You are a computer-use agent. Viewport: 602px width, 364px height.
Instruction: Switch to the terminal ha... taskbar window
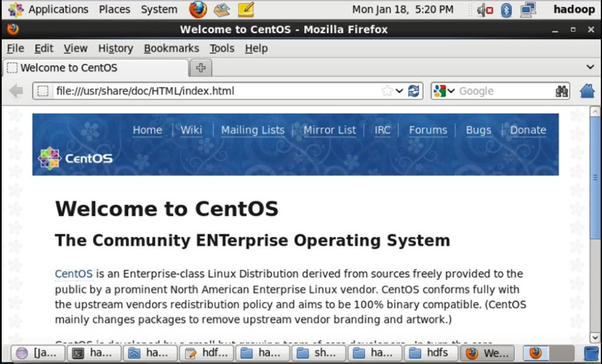pyautogui.click(x=94, y=353)
